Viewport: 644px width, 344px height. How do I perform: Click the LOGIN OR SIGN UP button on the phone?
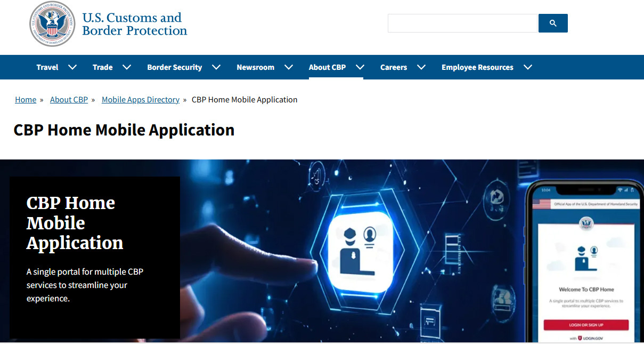click(586, 325)
